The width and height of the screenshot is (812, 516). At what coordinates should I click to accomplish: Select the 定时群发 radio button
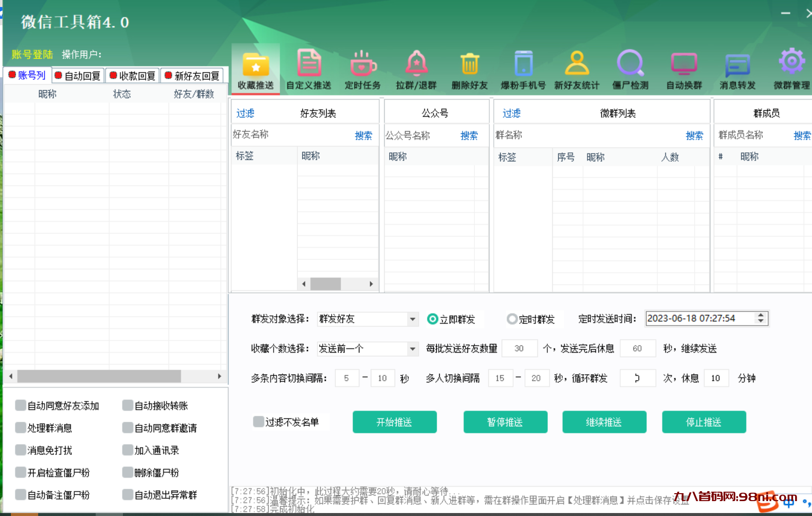[x=512, y=319]
